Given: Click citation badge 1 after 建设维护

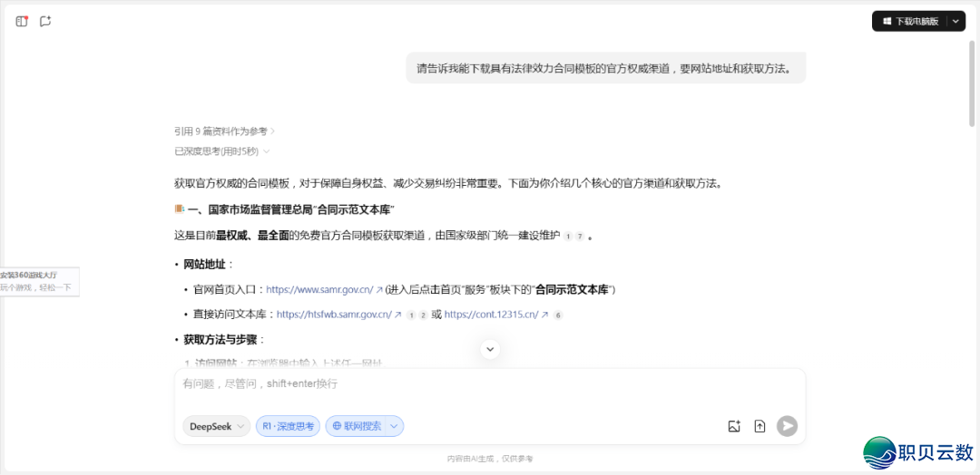Looking at the screenshot, I should [567, 237].
